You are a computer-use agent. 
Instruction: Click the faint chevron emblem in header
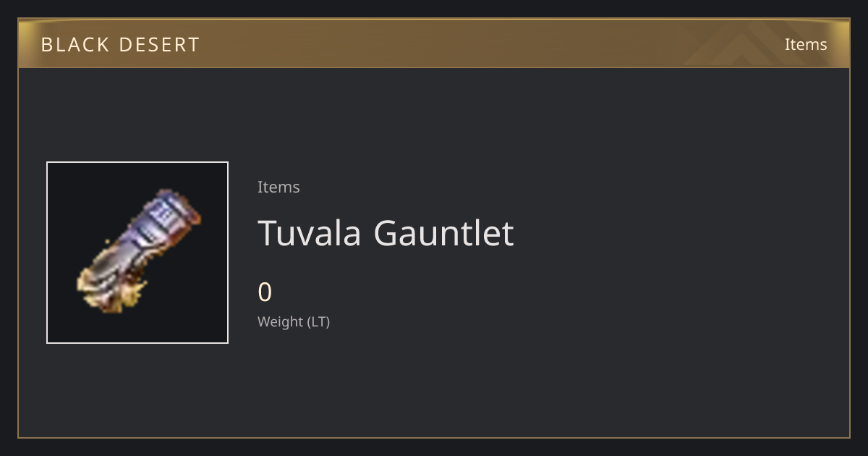[752, 43]
